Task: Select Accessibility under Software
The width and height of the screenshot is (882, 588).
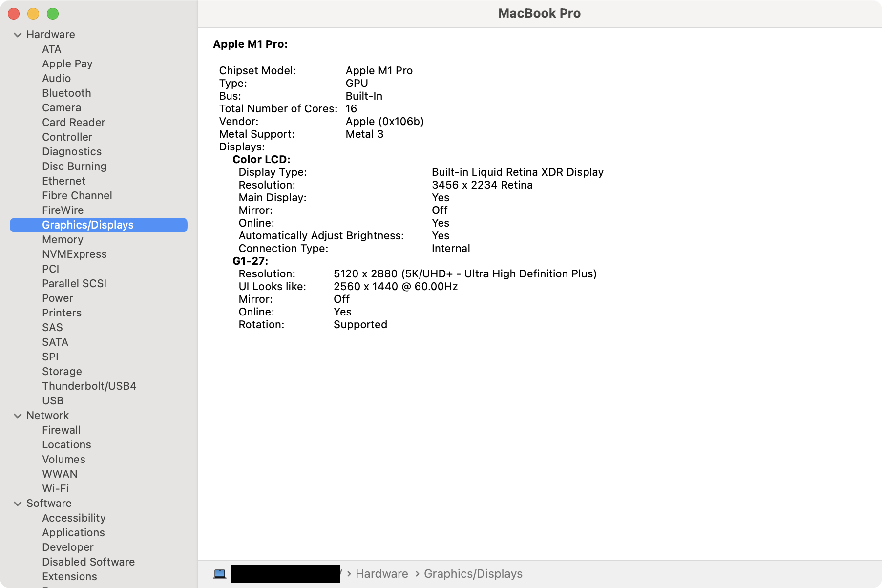Action: [74, 518]
